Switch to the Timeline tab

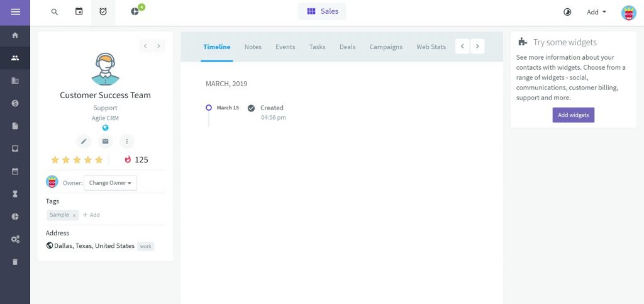pos(217,47)
